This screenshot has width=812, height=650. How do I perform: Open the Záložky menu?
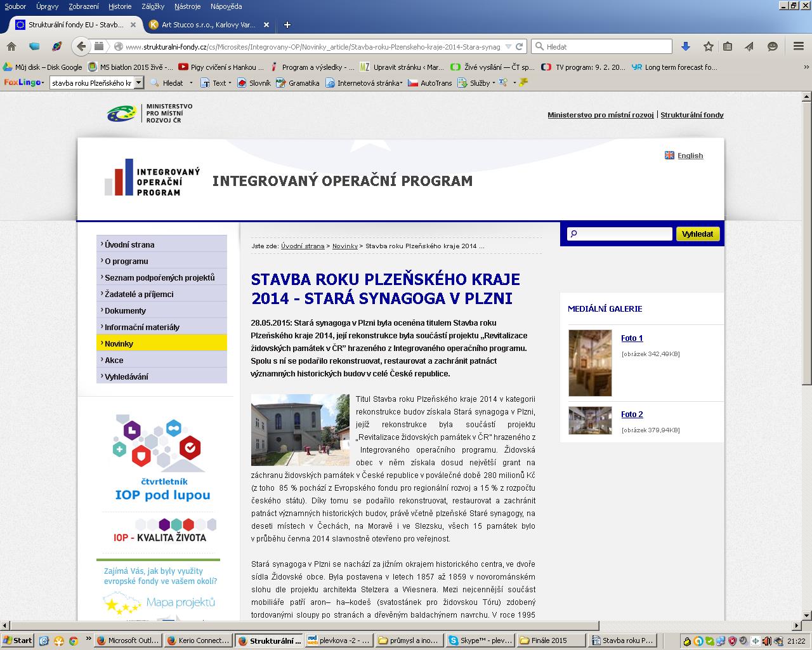click(x=152, y=6)
